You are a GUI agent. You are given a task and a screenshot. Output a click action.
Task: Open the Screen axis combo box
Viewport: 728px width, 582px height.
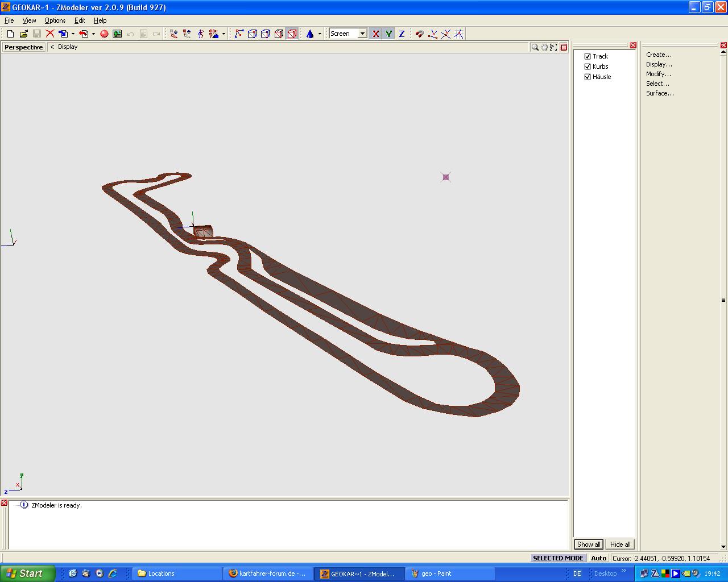click(348, 34)
